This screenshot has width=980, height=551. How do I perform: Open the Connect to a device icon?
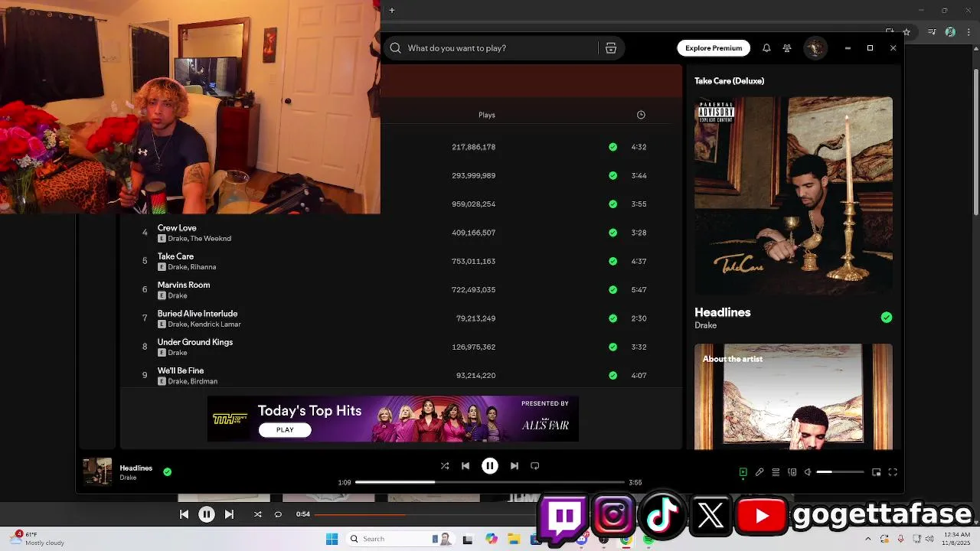coord(792,472)
